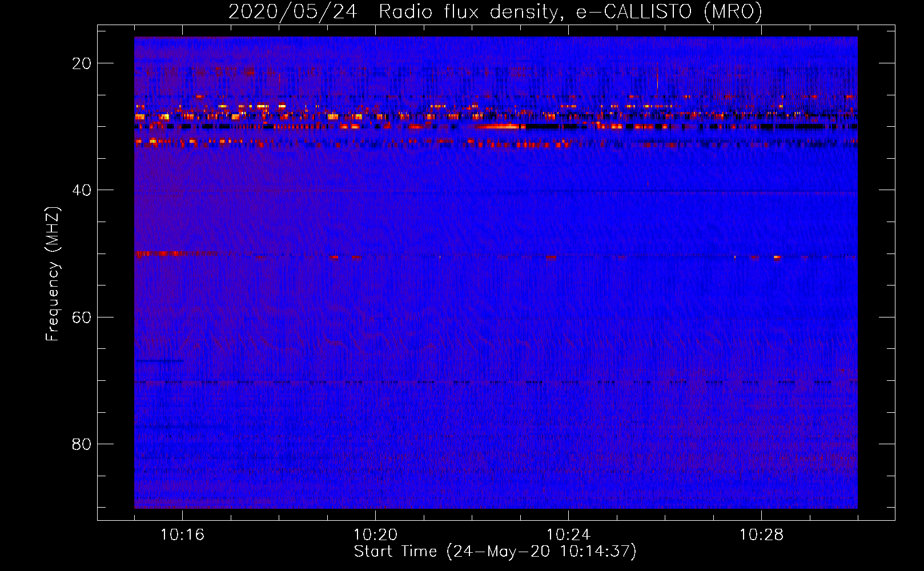Click the plot title 'Radio flux density, e-CALLISTO (MRO)'

(571, 12)
